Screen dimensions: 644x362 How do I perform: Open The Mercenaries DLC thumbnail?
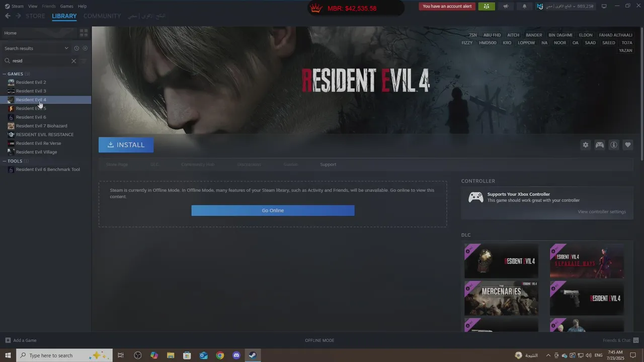(x=501, y=298)
